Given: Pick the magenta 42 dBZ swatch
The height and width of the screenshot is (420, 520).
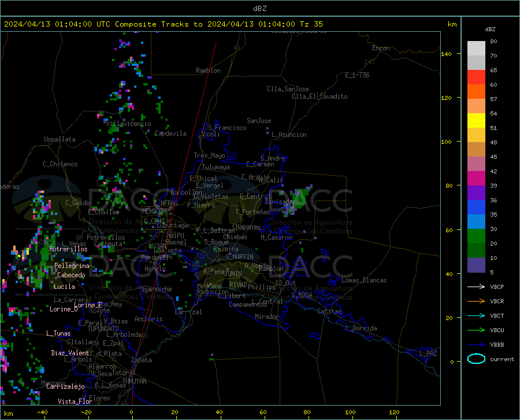Looking at the screenshot, I should pyautogui.click(x=476, y=179).
